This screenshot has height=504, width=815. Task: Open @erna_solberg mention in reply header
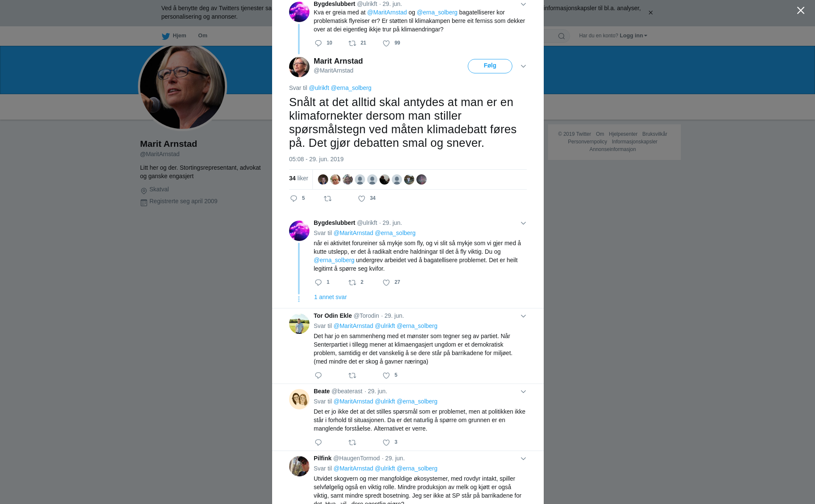[351, 88]
